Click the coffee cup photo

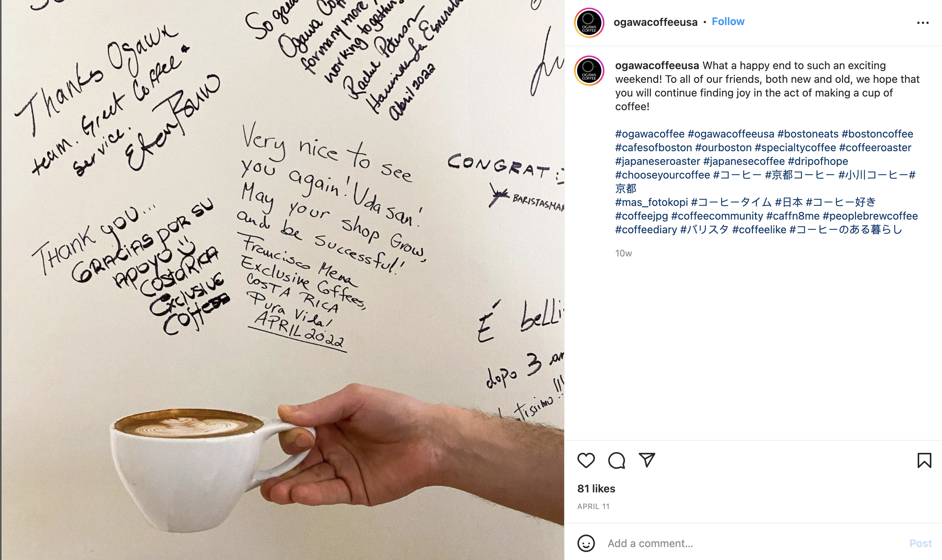coord(282,280)
